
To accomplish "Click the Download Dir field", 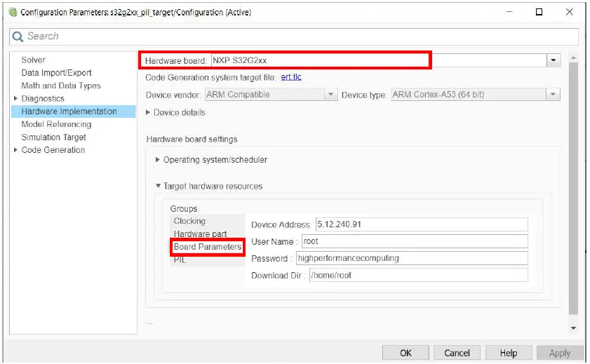I will point(418,275).
